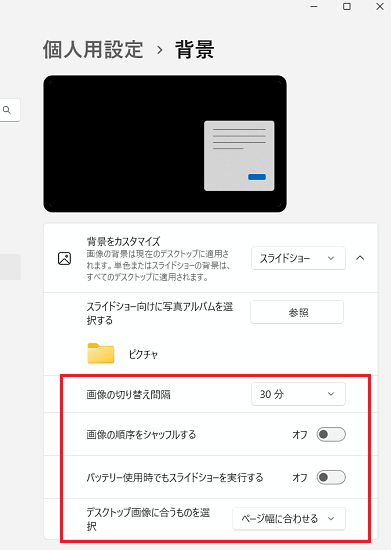The height and width of the screenshot is (550, 391).
Task: Click the picture icon beside 背景をカスタマイズ
Action: [65, 259]
